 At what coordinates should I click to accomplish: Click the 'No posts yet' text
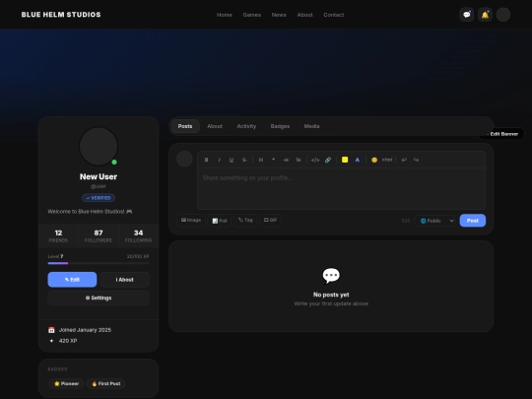coord(331,295)
